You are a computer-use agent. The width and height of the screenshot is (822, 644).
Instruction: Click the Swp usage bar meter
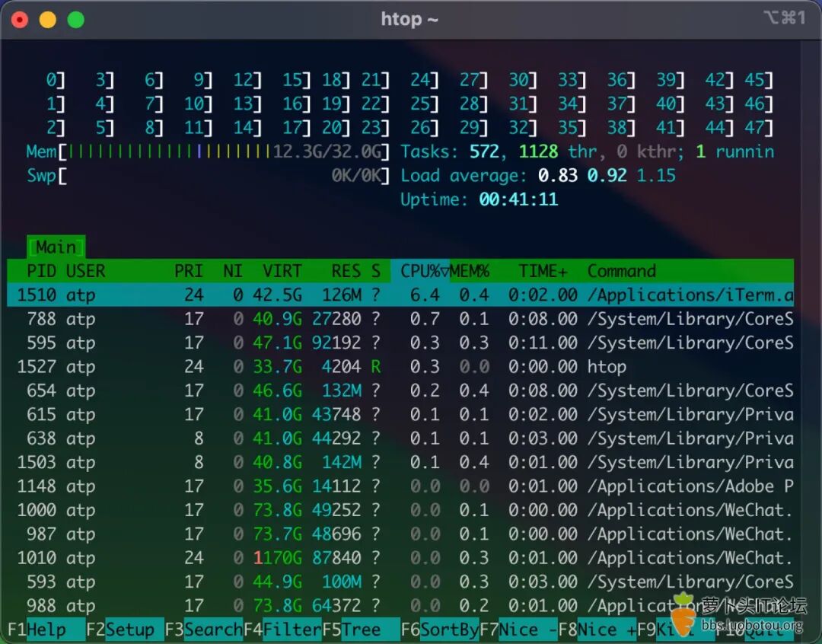tap(208, 175)
